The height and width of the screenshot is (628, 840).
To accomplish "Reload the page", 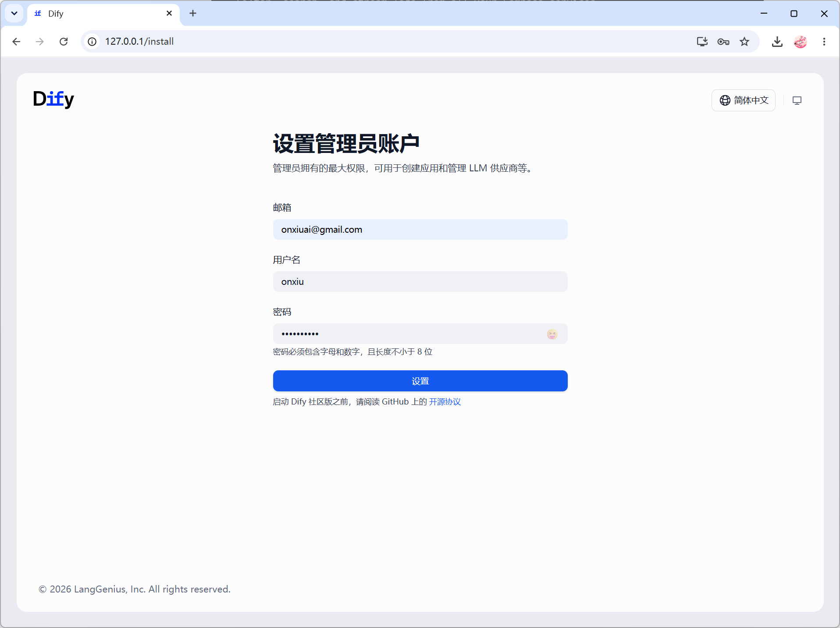I will pyautogui.click(x=64, y=42).
